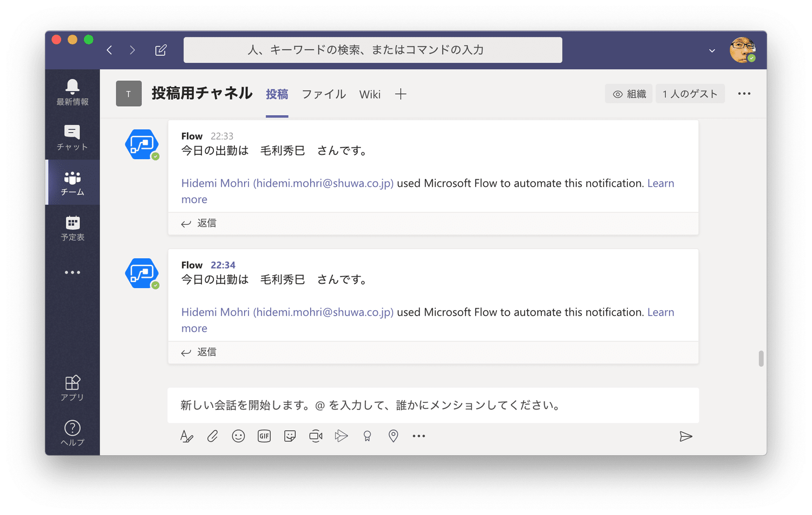Toggle the 組織 eye visibility button

pyautogui.click(x=629, y=94)
